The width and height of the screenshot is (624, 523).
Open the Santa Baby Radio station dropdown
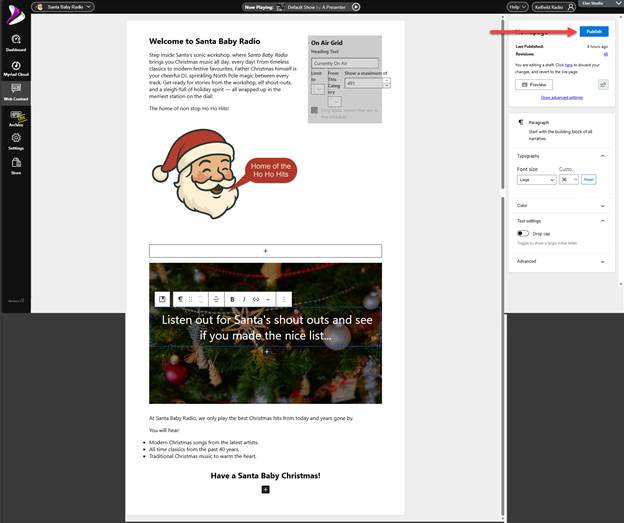(x=63, y=7)
